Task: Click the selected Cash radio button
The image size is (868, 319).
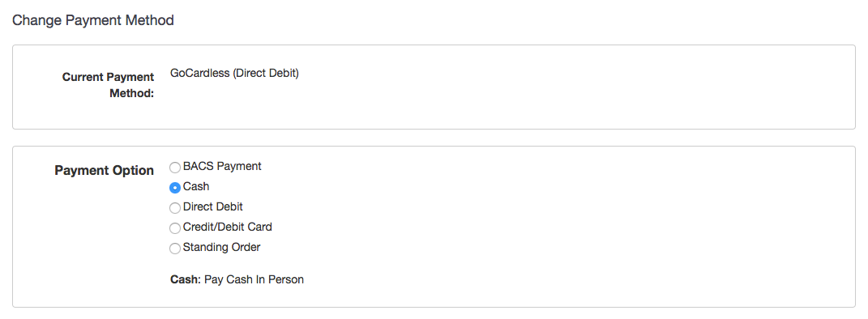Action: point(175,188)
